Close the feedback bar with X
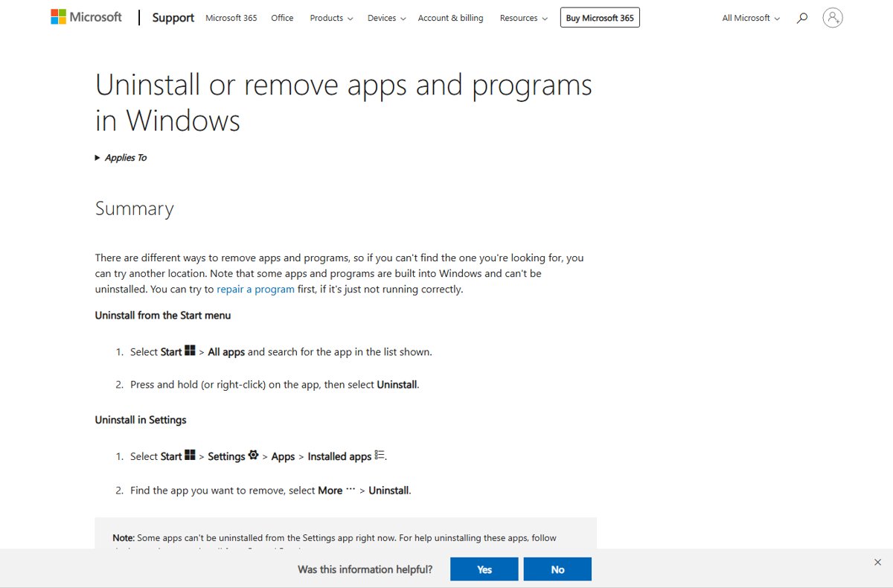Screen dimensions: 893x588 877,562
